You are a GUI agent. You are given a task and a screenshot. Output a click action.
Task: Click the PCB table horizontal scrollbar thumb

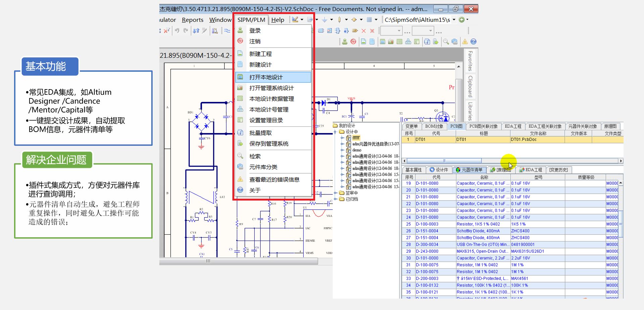tap(444, 161)
